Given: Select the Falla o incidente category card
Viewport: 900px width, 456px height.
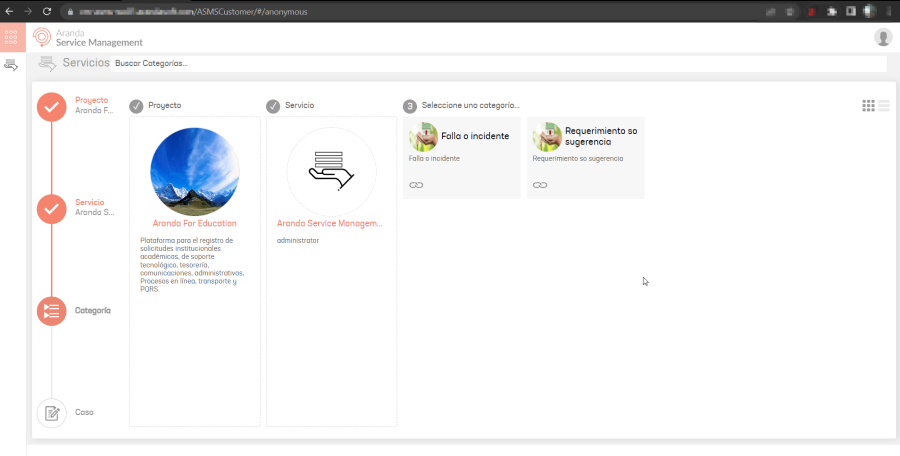Looking at the screenshot, I should point(461,158).
